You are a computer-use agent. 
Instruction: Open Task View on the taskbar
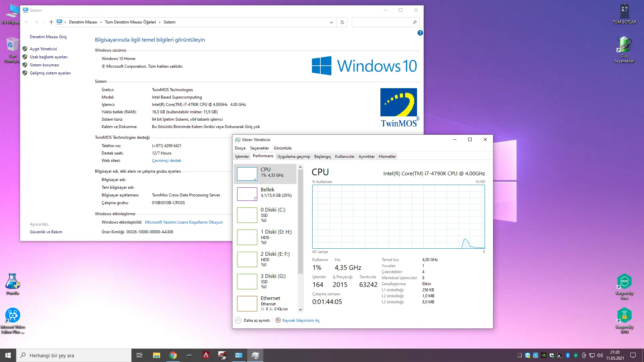140,355
